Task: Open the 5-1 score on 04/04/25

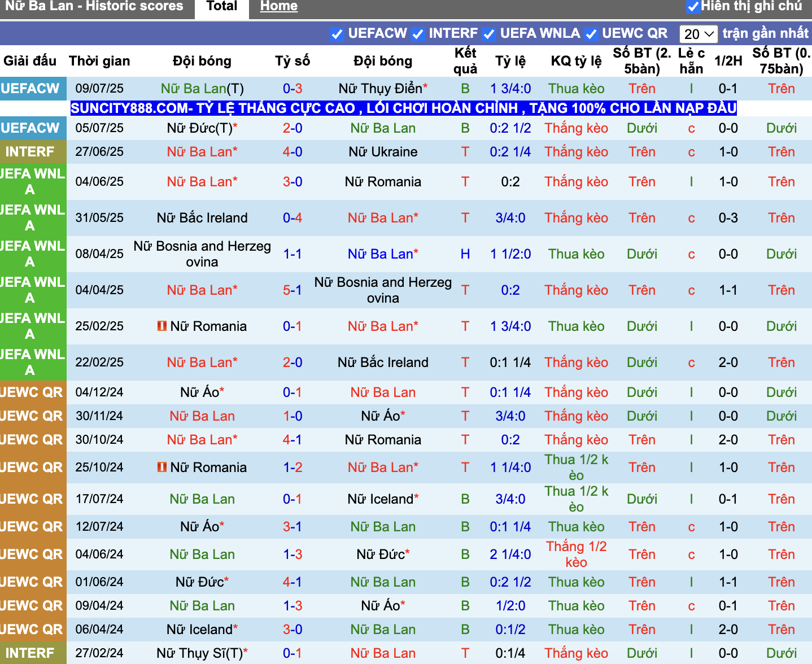Action: click(x=293, y=290)
